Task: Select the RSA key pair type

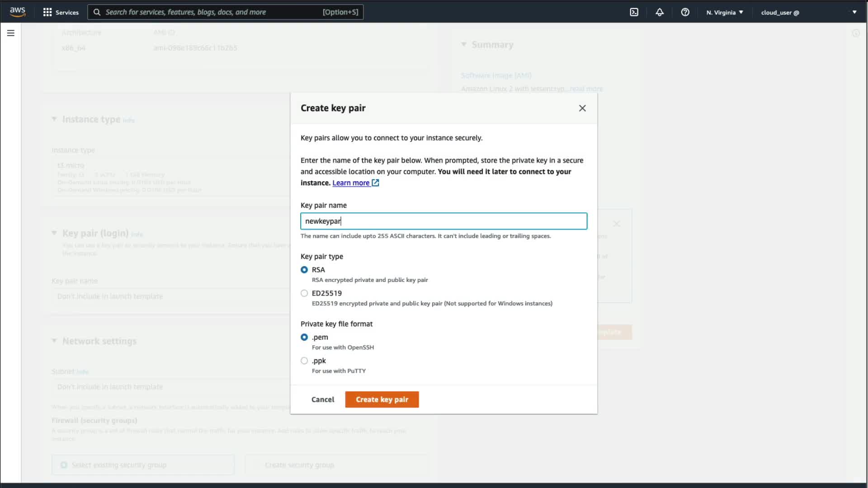Action: point(304,270)
